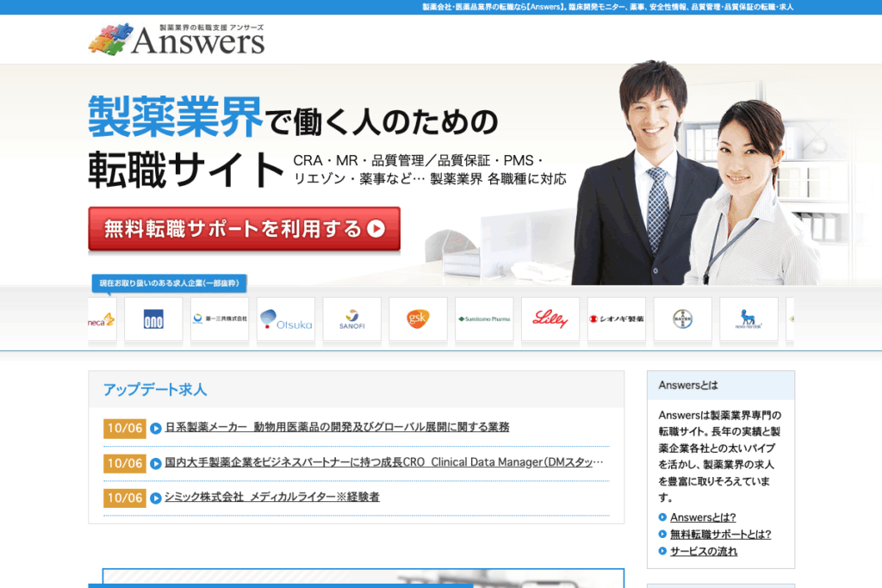Select the シオノギ製薬 logo tile
The width and height of the screenshot is (882, 588).
(617, 319)
